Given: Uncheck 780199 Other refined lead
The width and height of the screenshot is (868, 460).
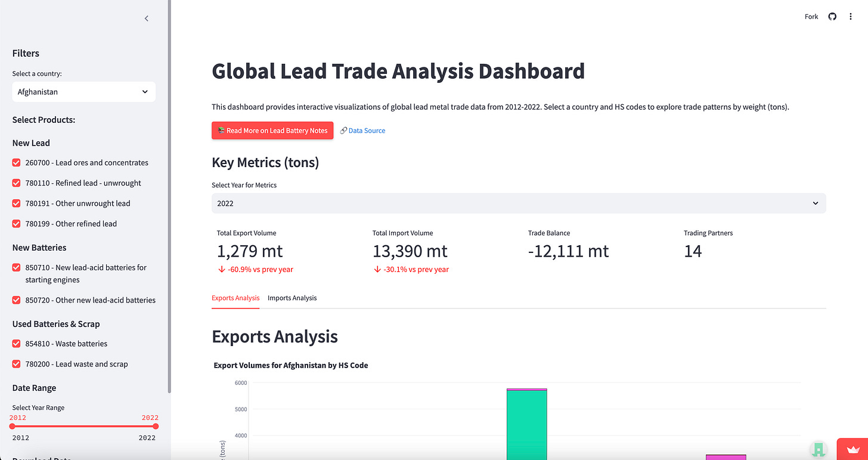Looking at the screenshot, I should click(17, 224).
